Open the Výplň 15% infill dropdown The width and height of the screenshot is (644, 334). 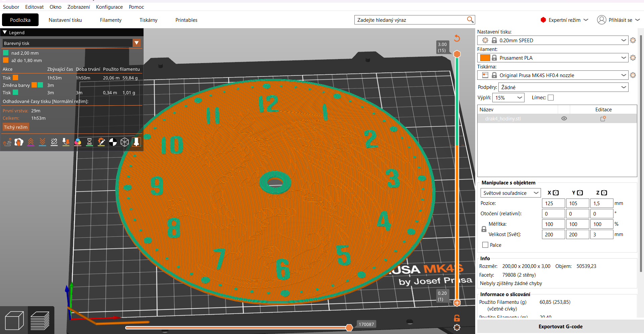click(x=508, y=98)
